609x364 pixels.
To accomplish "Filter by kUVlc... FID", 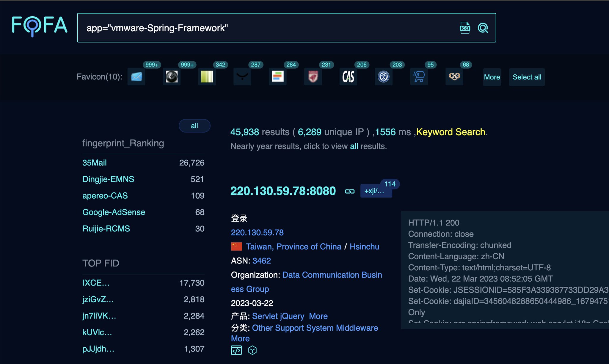I will tap(97, 332).
